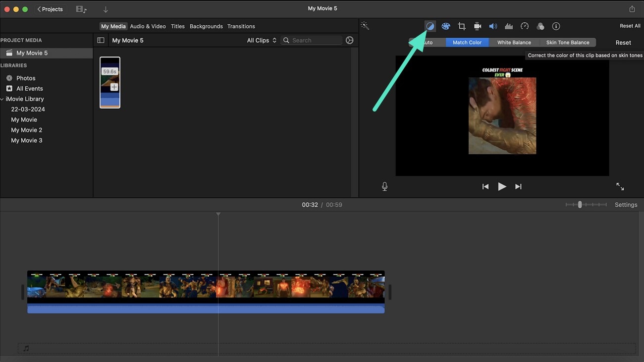Switch to the Transitions tab

241,26
